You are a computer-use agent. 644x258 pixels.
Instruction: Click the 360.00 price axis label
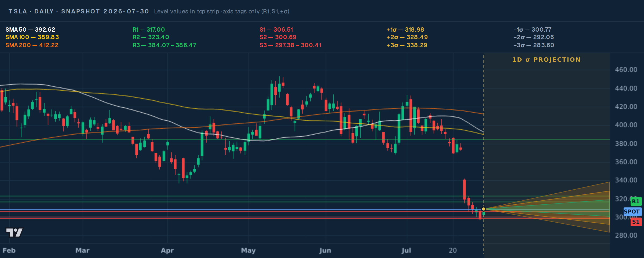(626, 162)
